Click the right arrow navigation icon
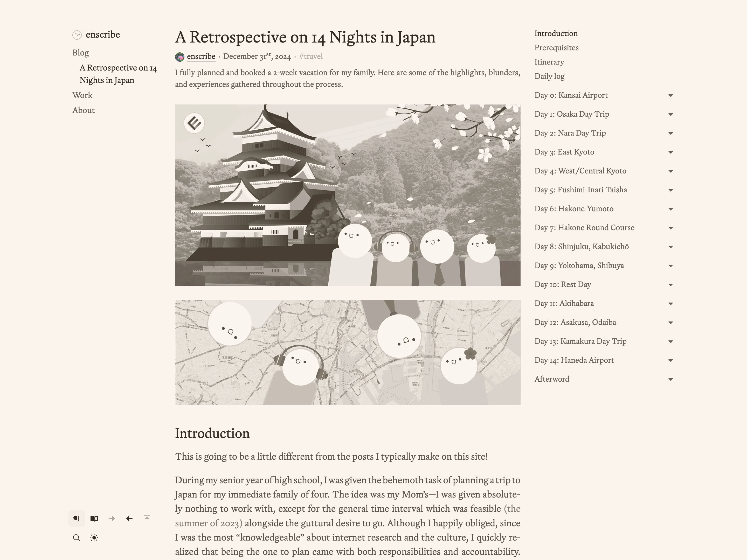 (112, 519)
